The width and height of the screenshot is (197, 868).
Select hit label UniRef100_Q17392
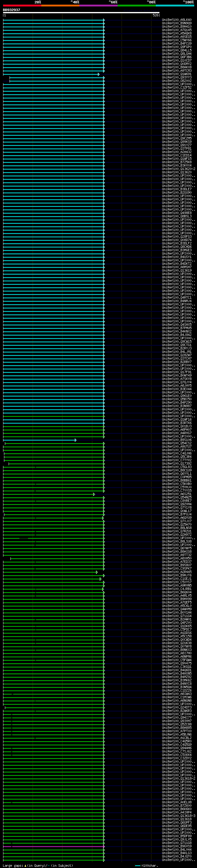[177, 463]
